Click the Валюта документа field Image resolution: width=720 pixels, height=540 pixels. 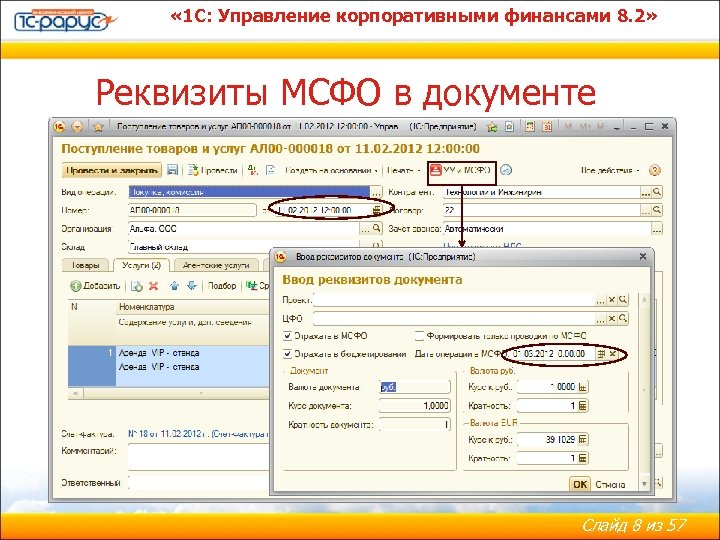tap(415, 387)
